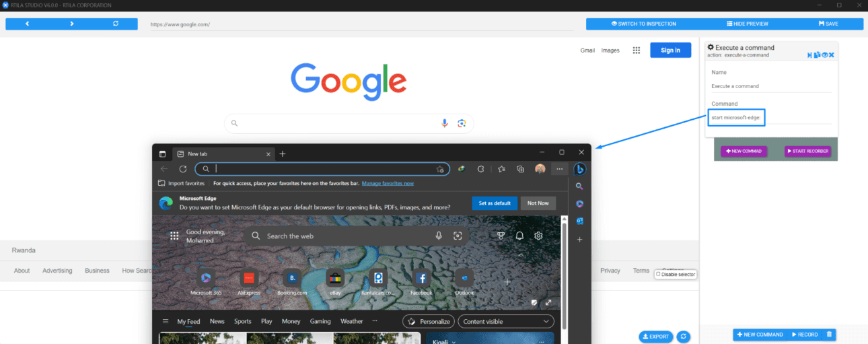Add this page to Edge favorites

click(440, 169)
